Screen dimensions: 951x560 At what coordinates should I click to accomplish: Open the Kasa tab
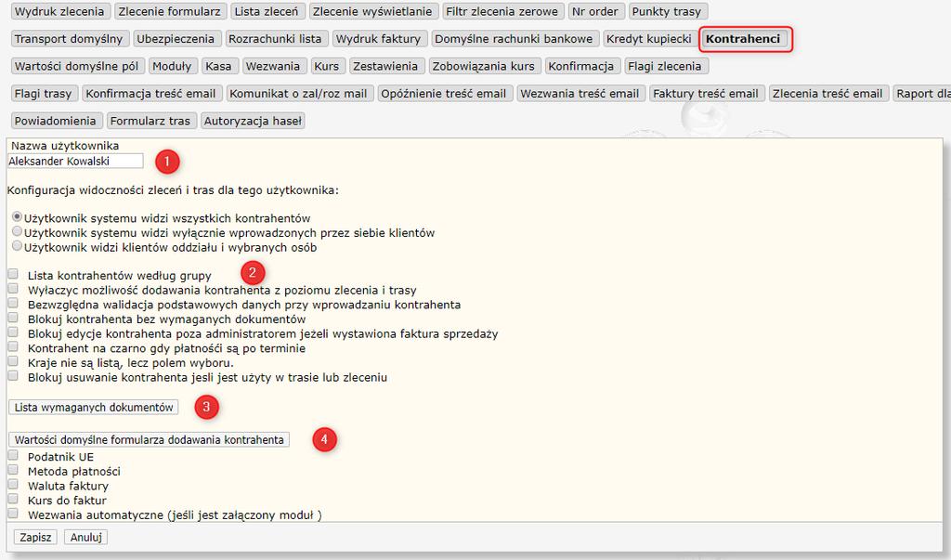[x=218, y=66]
